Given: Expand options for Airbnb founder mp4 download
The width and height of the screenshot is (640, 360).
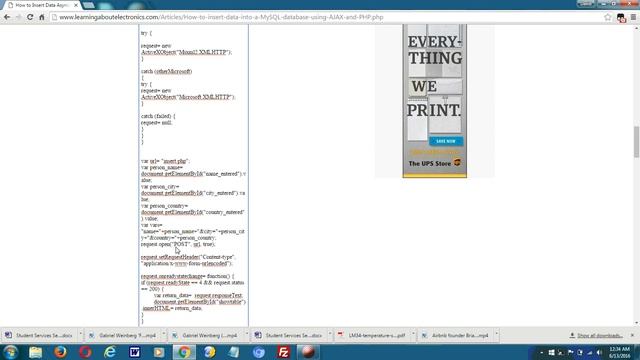Looking at the screenshot, I should coord(496,335).
